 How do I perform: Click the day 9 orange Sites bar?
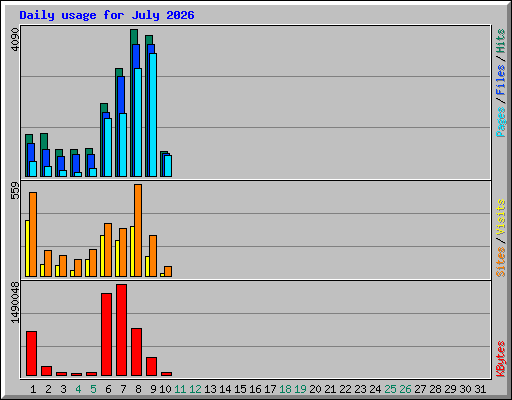153,256
